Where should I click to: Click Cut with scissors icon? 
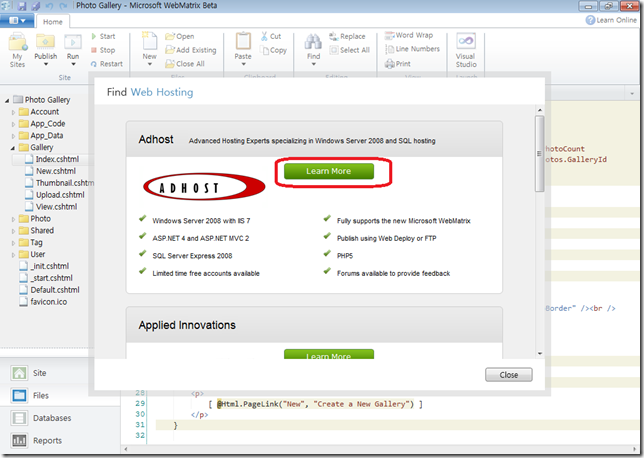click(x=271, y=36)
